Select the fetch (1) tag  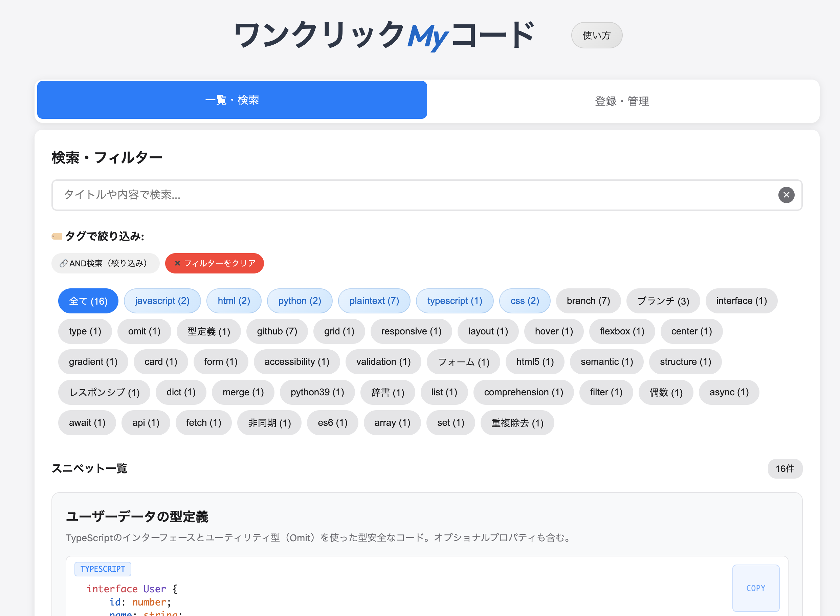[203, 423]
